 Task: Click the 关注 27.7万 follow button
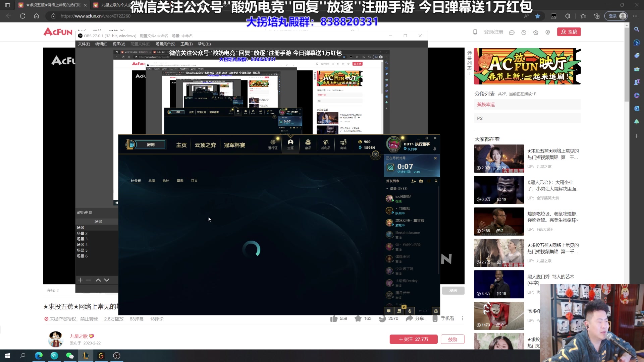click(x=414, y=339)
